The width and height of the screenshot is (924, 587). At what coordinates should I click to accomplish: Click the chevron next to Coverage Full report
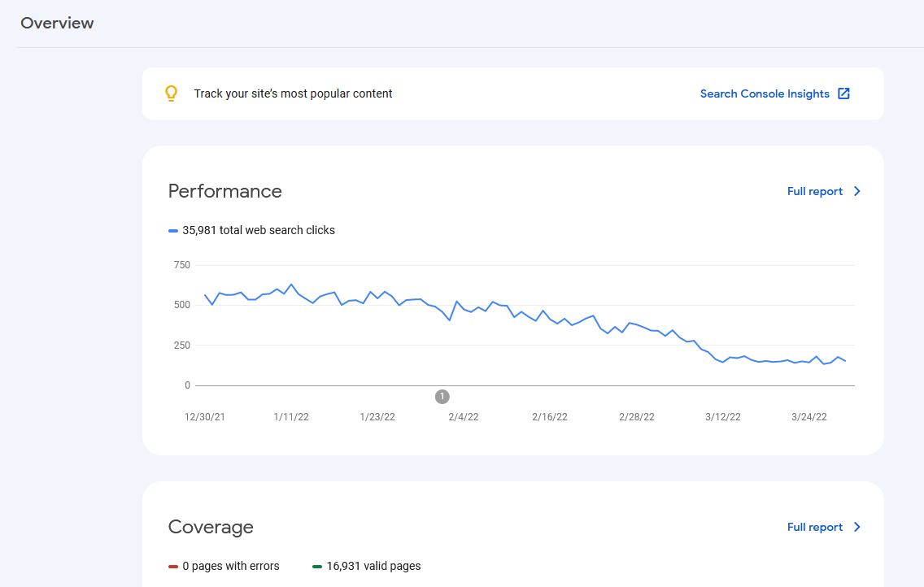[856, 527]
